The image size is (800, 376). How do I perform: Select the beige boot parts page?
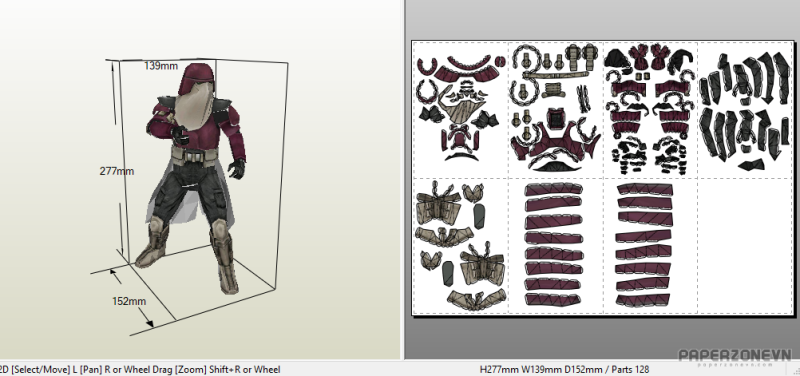pyautogui.click(x=461, y=246)
